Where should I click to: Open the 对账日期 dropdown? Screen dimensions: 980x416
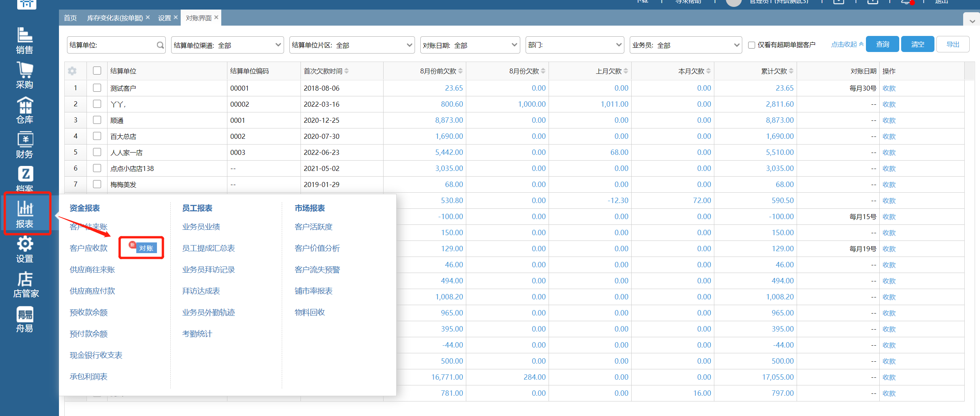[x=470, y=45]
